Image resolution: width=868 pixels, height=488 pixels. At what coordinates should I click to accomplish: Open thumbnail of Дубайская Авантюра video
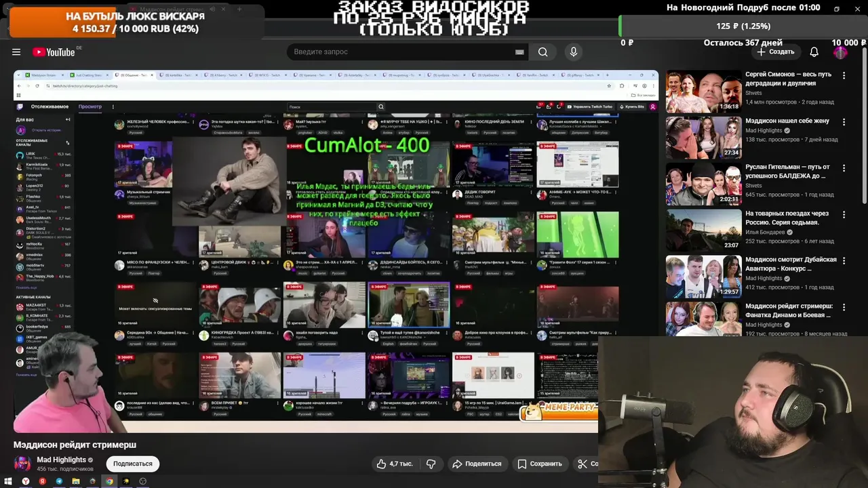pos(703,277)
